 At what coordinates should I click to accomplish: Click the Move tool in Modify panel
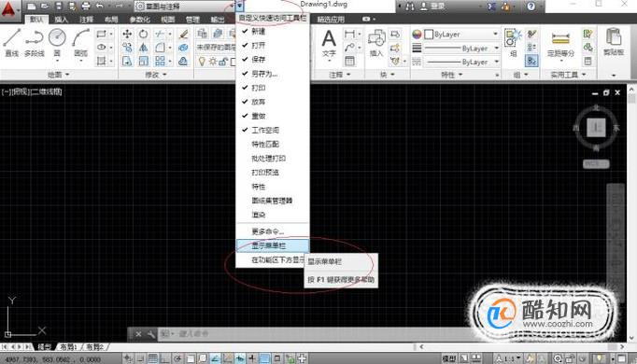(x=127, y=35)
